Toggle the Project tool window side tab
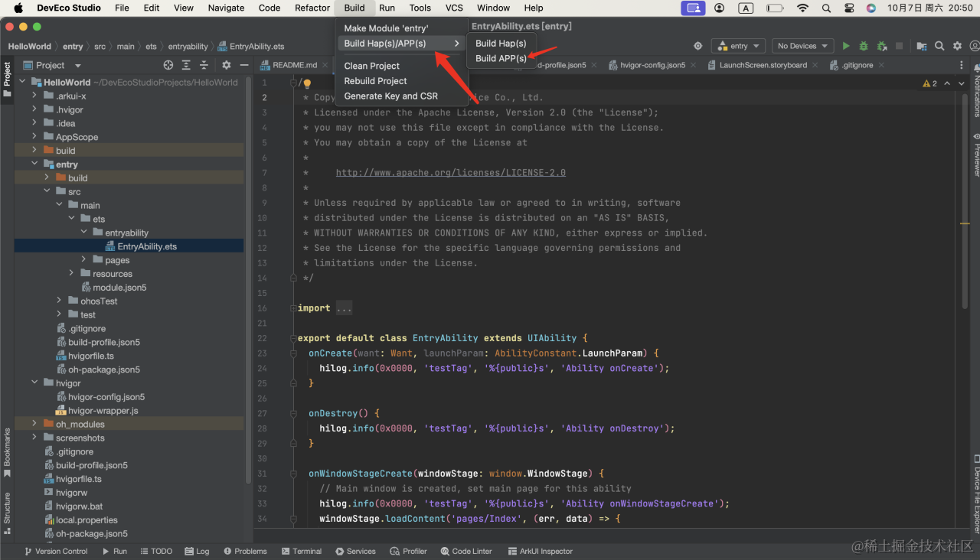This screenshot has width=980, height=560. pyautogui.click(x=7, y=79)
